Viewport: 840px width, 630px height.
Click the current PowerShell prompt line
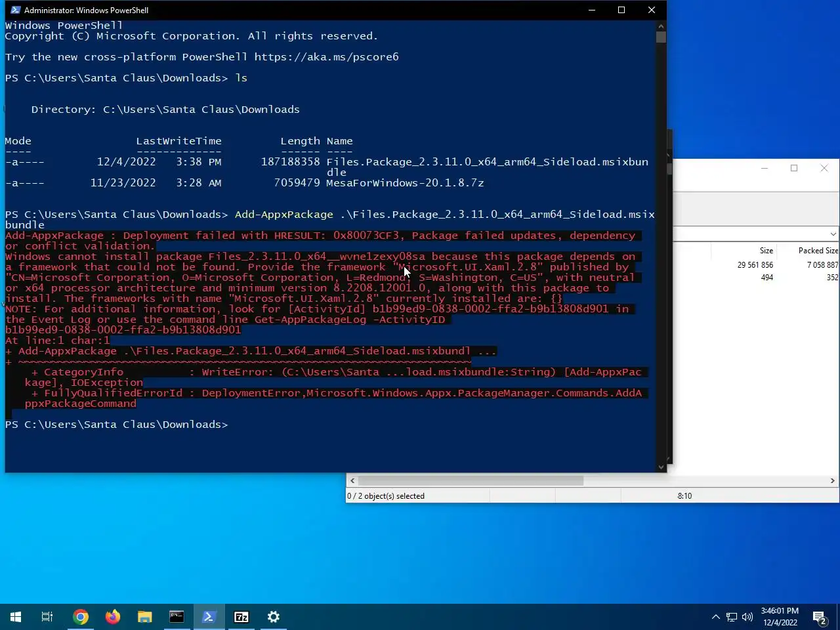click(x=117, y=425)
